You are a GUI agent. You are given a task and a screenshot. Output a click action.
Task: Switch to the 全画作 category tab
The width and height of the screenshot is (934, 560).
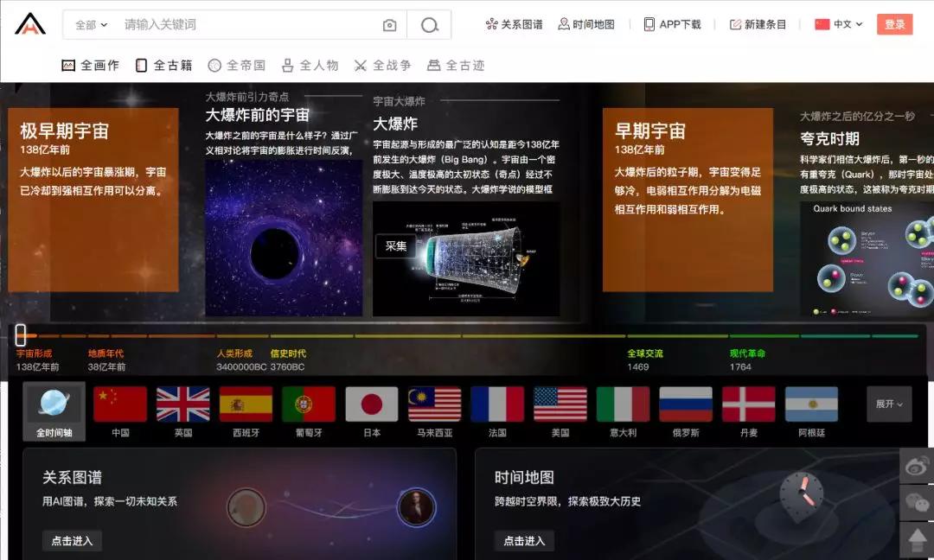[x=90, y=64]
